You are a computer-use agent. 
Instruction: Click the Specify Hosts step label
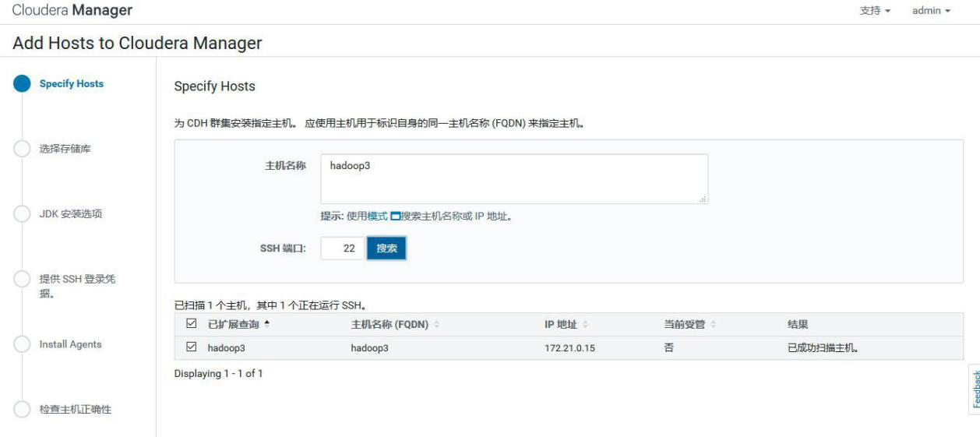coord(72,84)
